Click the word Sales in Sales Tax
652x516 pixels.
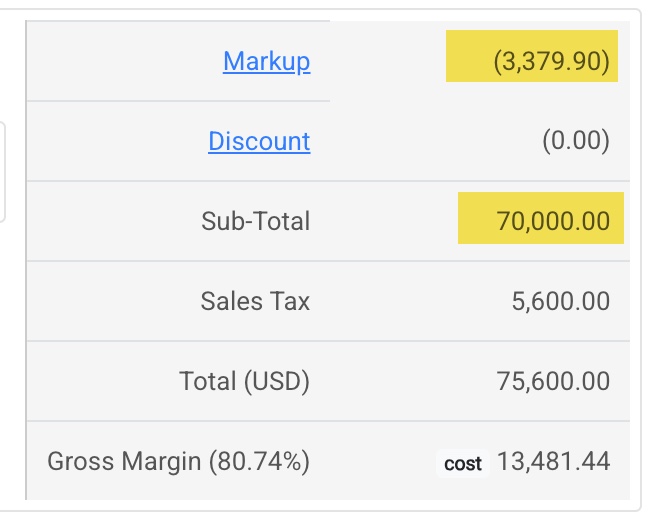(231, 301)
